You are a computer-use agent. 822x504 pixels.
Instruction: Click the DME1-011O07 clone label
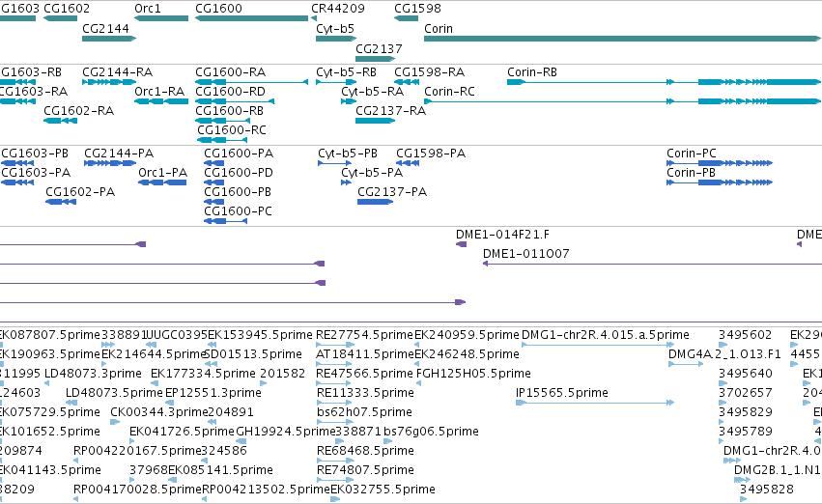(525, 254)
